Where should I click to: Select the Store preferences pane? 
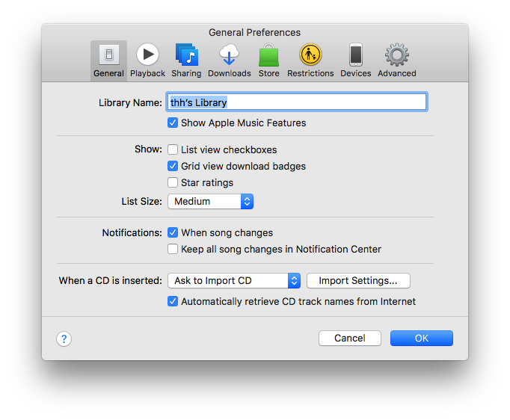click(268, 61)
